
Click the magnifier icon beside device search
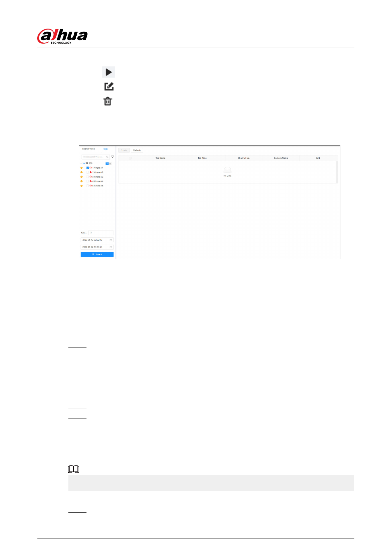tap(108, 157)
